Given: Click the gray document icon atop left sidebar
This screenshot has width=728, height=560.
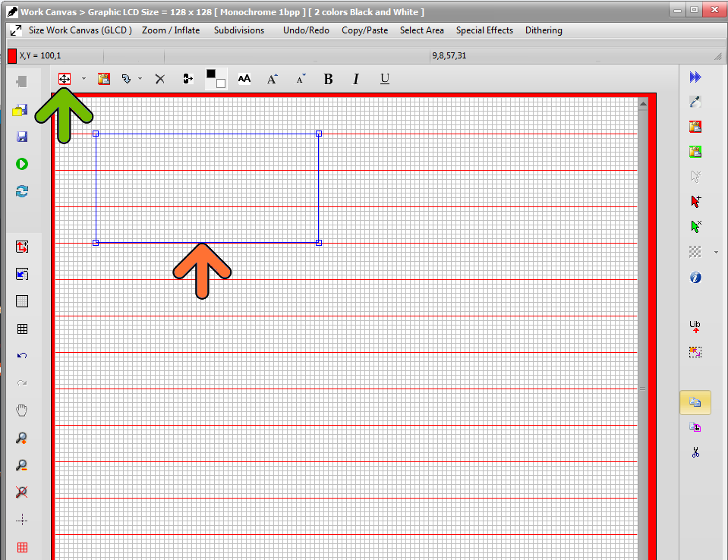Looking at the screenshot, I should pos(22,82).
